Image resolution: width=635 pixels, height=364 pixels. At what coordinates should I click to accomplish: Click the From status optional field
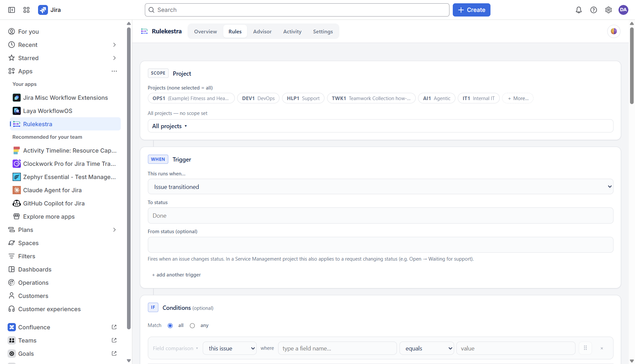click(x=380, y=245)
